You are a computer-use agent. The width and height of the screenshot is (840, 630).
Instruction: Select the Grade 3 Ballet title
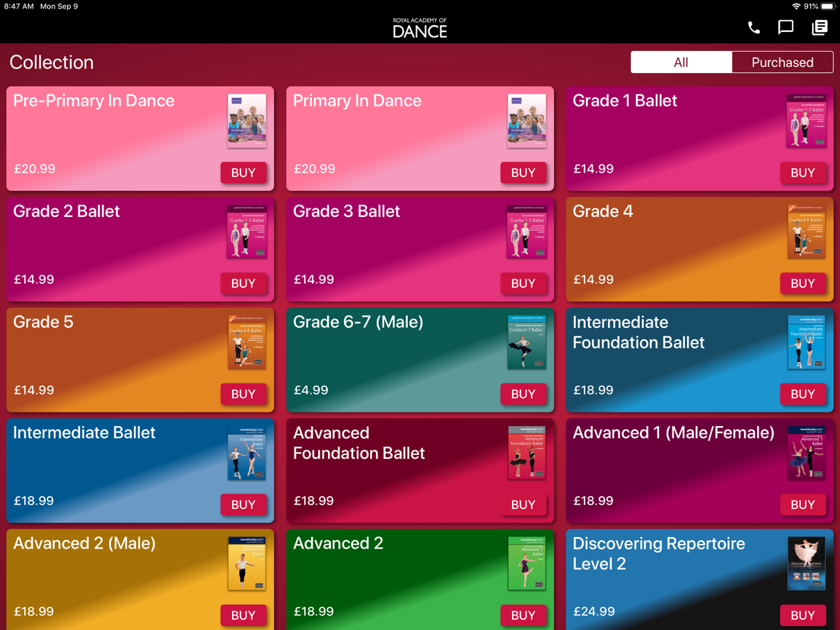click(x=347, y=211)
